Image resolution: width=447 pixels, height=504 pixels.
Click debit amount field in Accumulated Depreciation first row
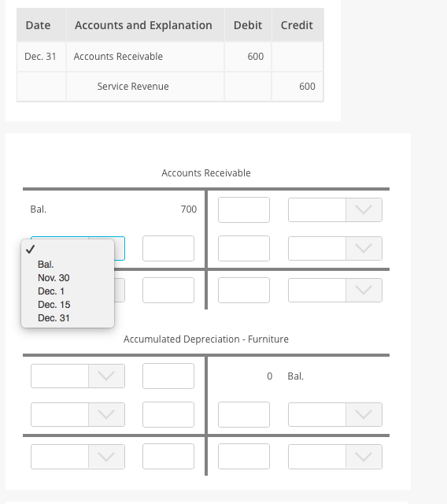[168, 376]
